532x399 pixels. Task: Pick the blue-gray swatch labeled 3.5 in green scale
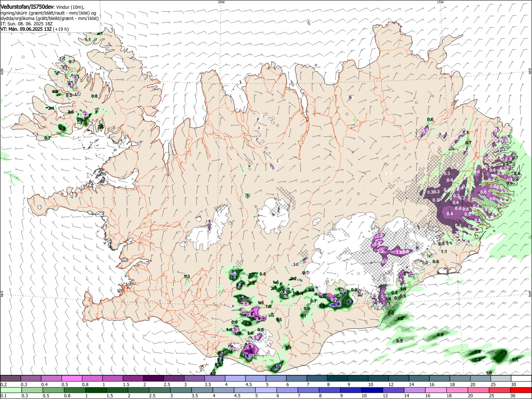(x=202, y=390)
